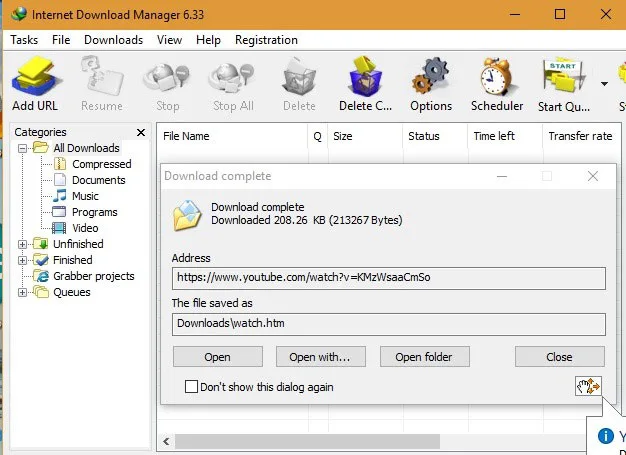
Task: Open the View menu
Action: (169, 40)
